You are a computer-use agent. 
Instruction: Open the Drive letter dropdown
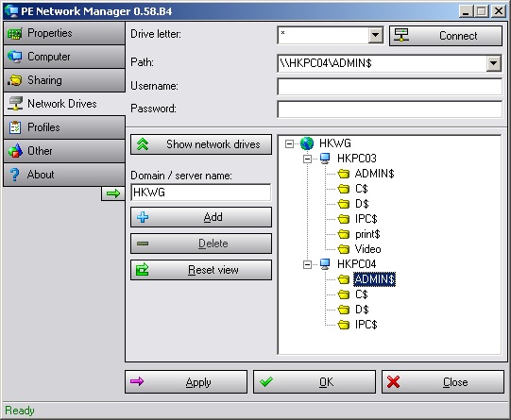pos(375,35)
